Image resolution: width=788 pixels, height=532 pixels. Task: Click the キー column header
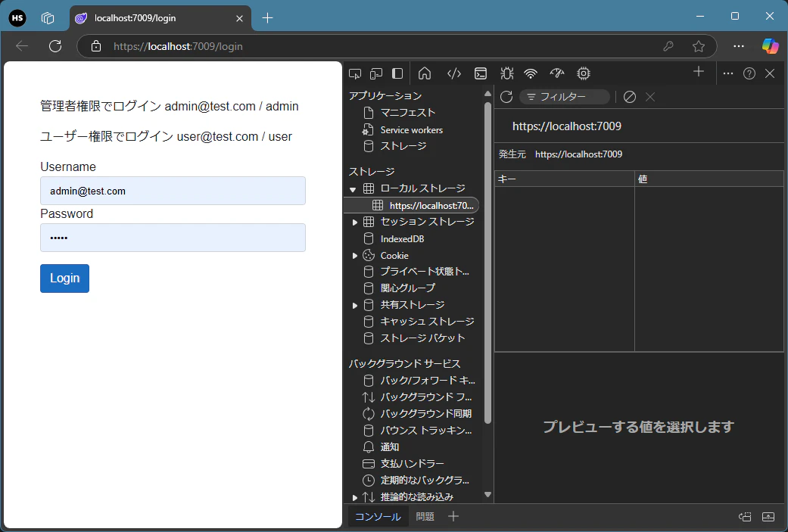tap(565, 179)
